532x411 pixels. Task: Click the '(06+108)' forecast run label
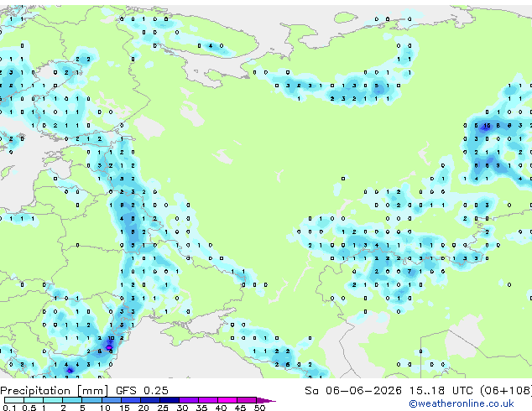click(506, 391)
